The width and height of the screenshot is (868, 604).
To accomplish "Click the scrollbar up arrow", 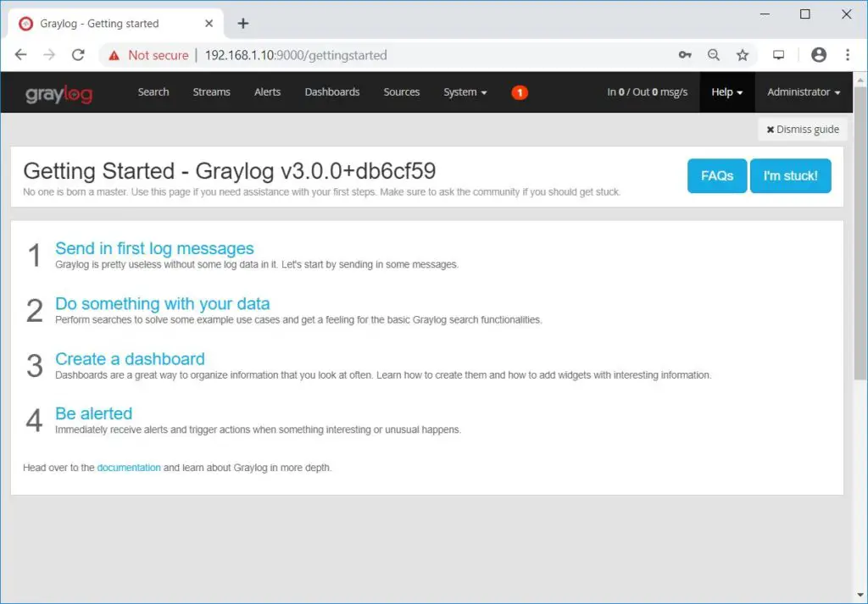I will click(860, 80).
